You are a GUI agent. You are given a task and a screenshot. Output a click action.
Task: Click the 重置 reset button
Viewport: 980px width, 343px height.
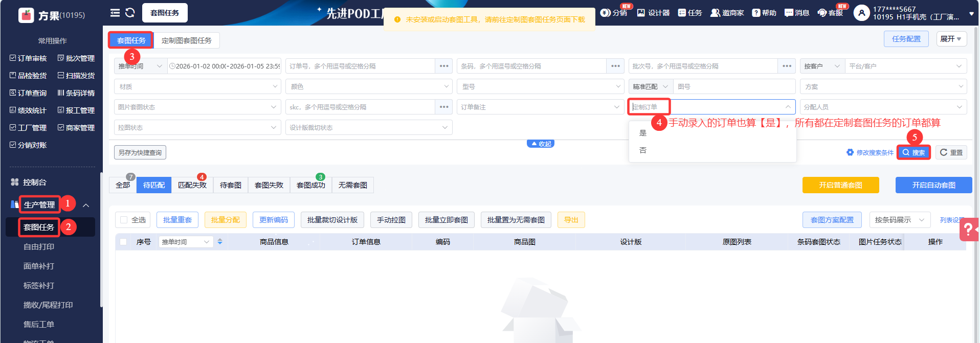951,152
